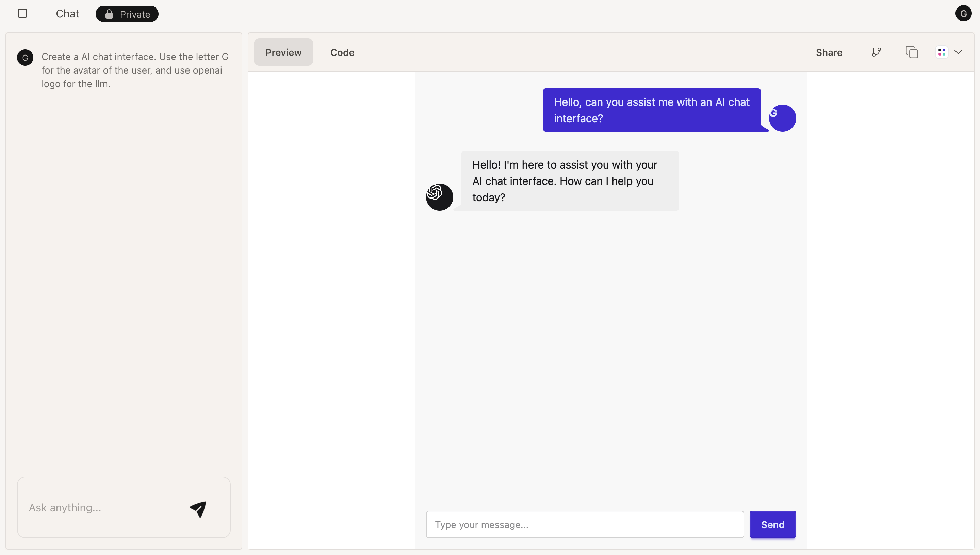
Task: Click the OpenAI logo avatar
Action: coord(439,197)
